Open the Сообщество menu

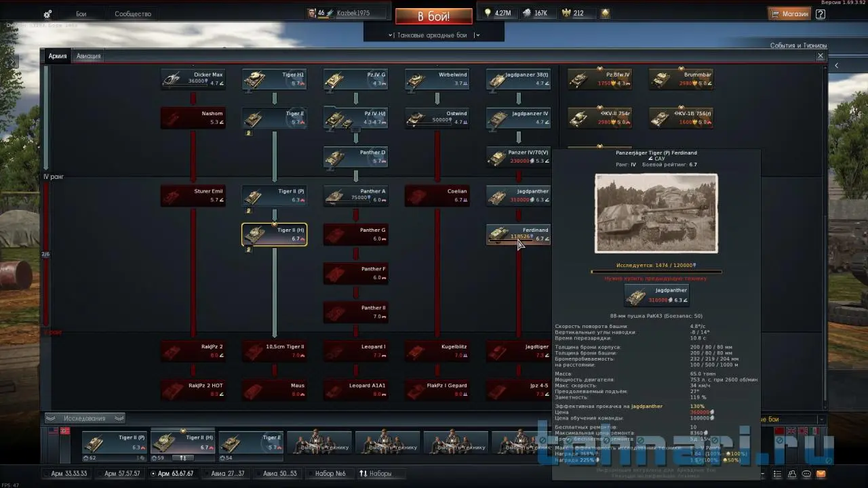(132, 14)
